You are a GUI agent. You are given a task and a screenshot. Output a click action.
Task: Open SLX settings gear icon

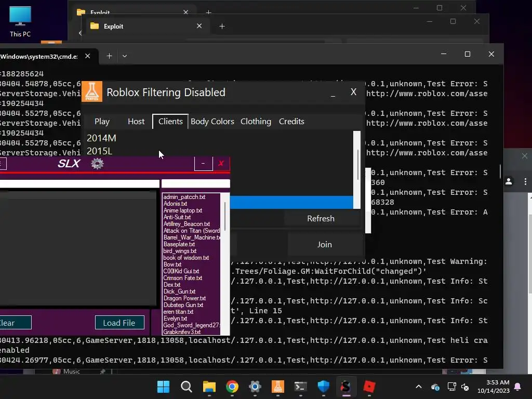point(97,164)
